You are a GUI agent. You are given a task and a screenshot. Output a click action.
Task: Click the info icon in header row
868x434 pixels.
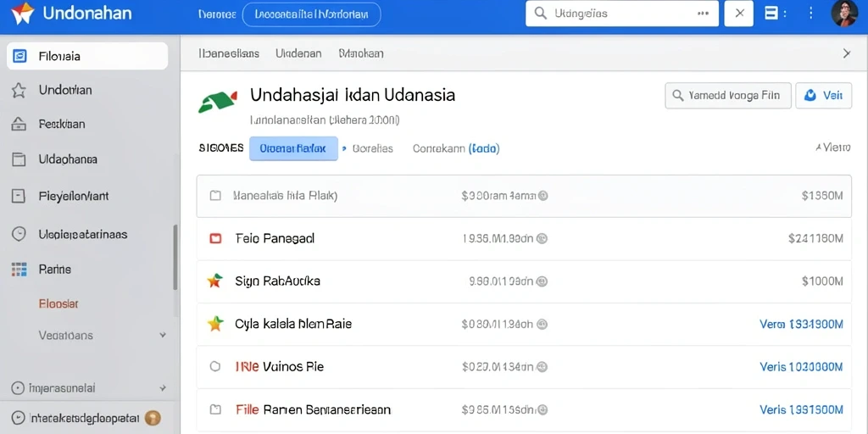click(543, 196)
